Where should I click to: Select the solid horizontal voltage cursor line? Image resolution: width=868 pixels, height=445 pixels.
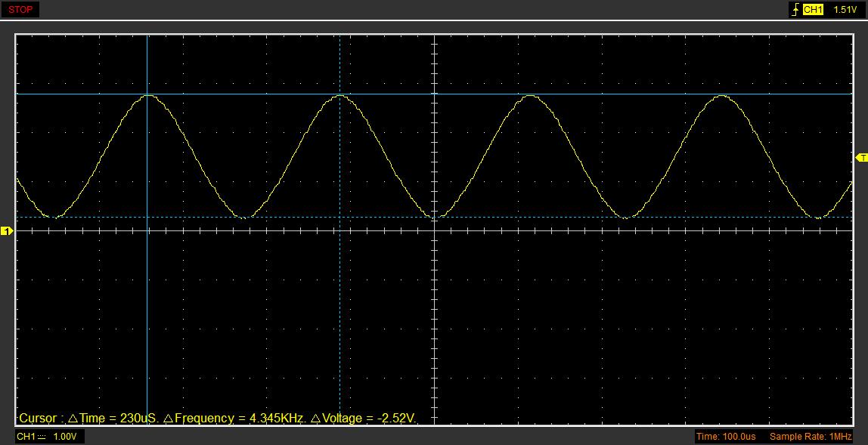click(x=605, y=94)
